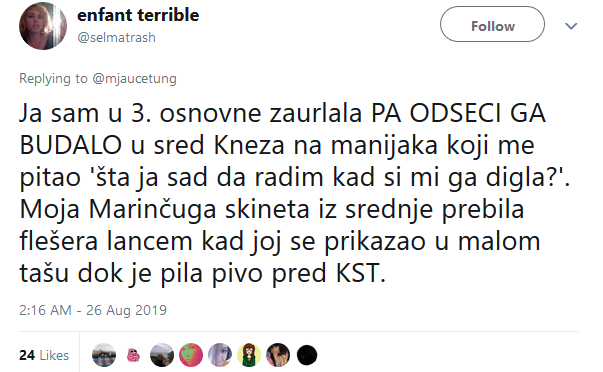Expand the tweet options chevron menu
This screenshot has height=372, width=603.
571,26
